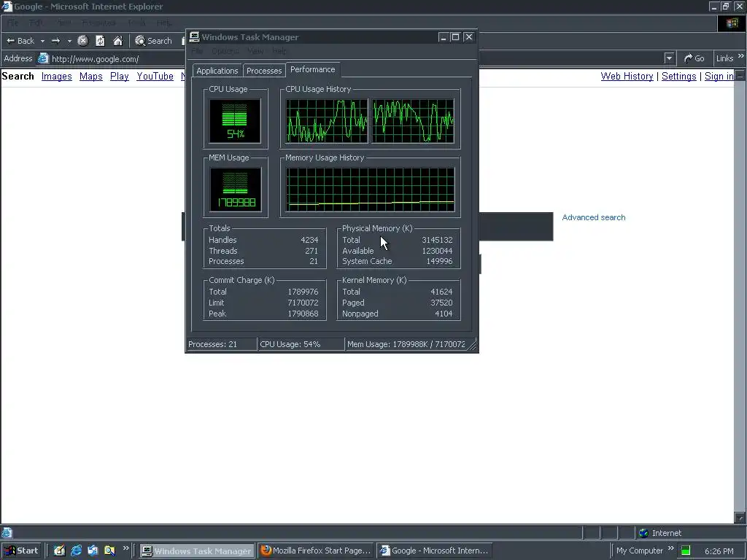This screenshot has width=747, height=560.
Task: Switch to Mozilla Firefox Start Page taskbar button
Action: (316, 551)
